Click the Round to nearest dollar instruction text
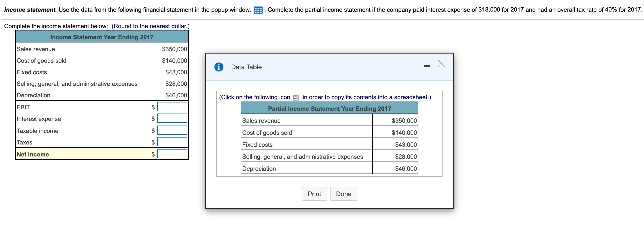This screenshot has height=228, width=644. (150, 26)
